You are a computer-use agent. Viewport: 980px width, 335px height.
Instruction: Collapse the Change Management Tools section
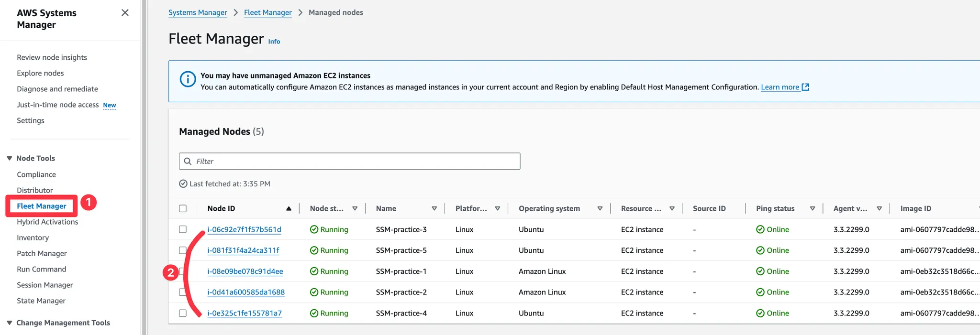click(x=9, y=323)
